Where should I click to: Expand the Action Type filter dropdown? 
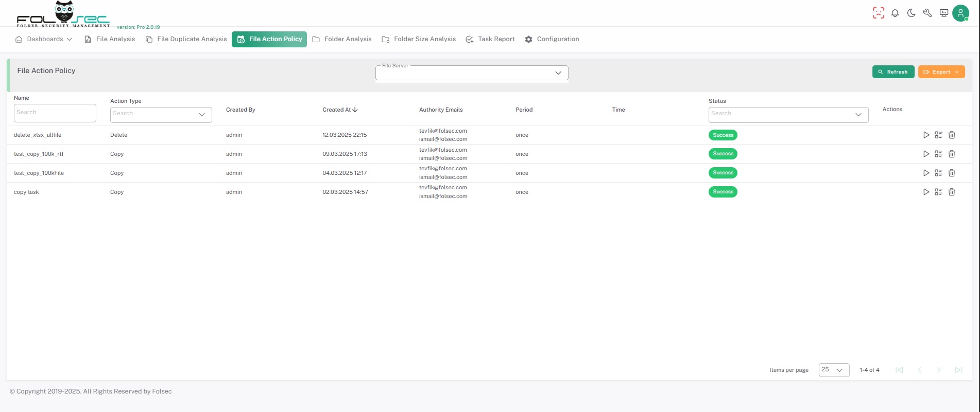[161, 115]
